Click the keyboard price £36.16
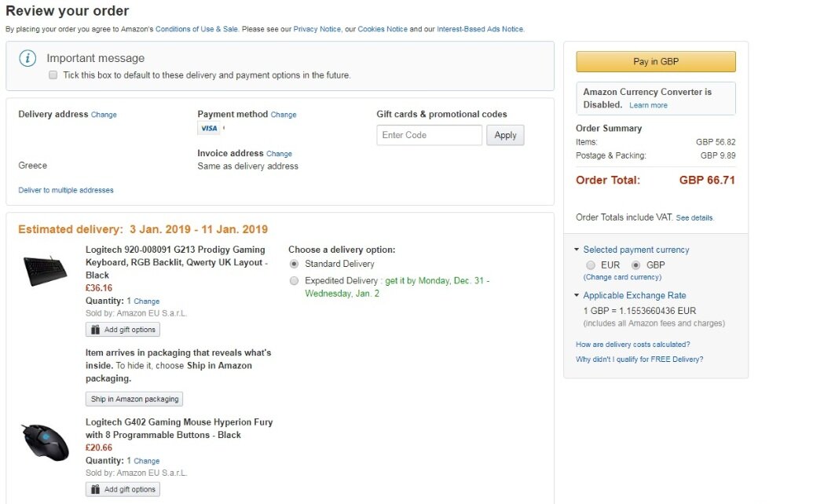Image resolution: width=835 pixels, height=504 pixels. coord(99,288)
